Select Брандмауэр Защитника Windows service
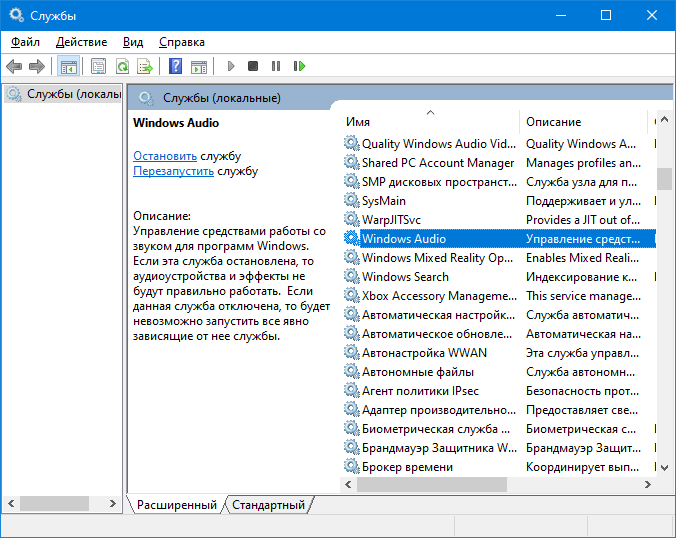Screen dimensions: 676x538 (x=499, y=448)
